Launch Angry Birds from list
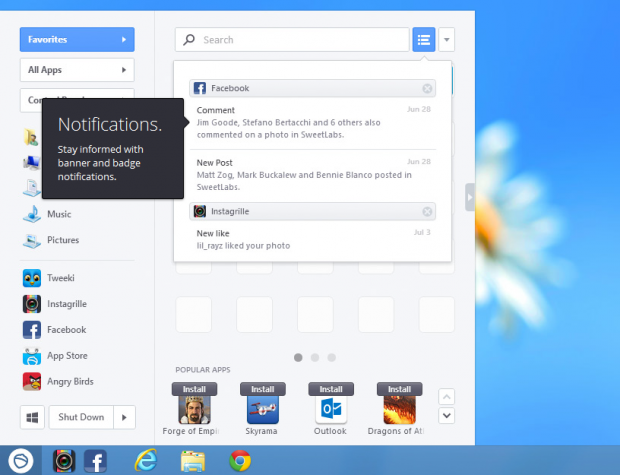This screenshot has width=620, height=475. 59,382
